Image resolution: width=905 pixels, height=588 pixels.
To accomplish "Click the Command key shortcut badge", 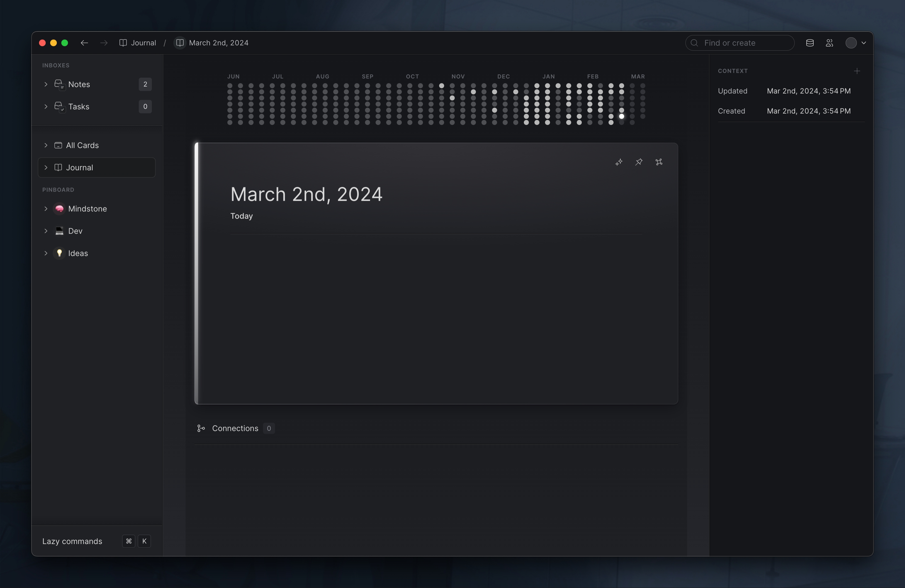I will pos(129,541).
